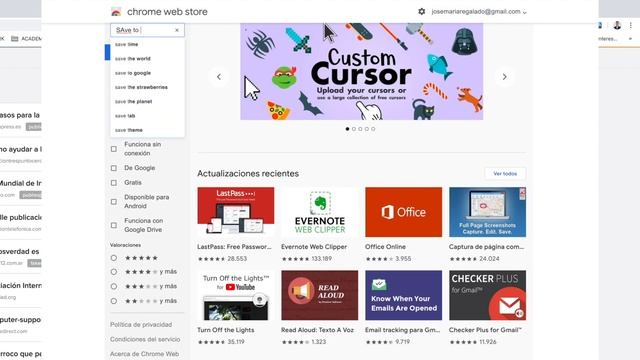Screen dimensions: 640x360
Task: Open three-dot menu in background browser window
Action: coord(631,25)
